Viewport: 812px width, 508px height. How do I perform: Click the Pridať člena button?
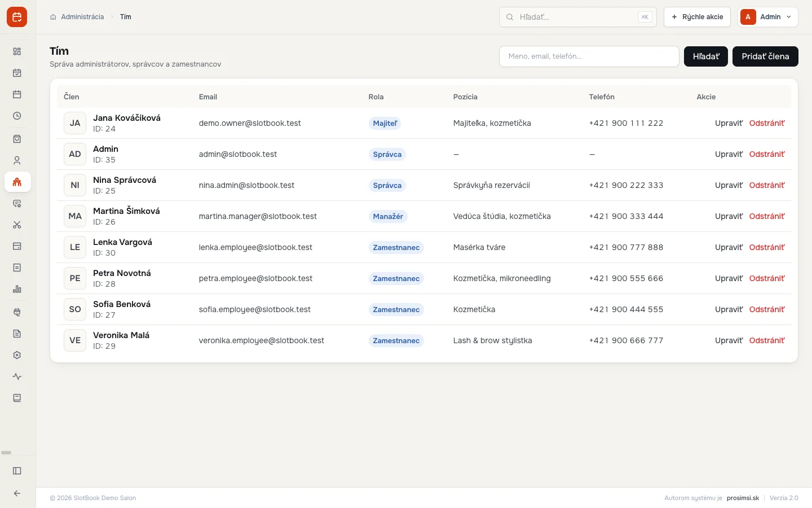click(x=765, y=56)
